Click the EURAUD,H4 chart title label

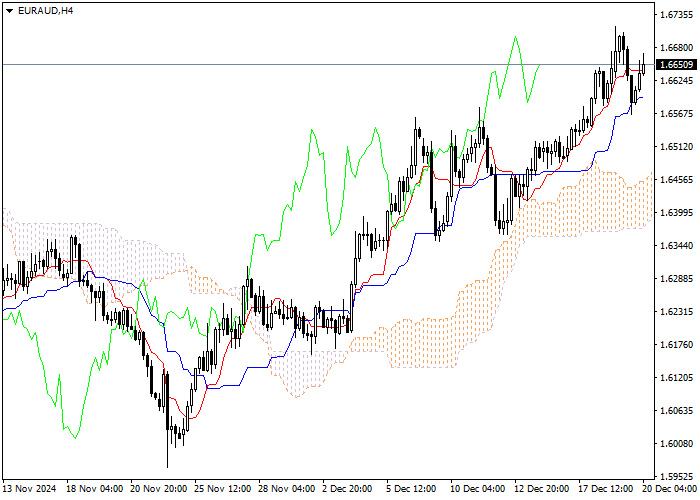pyautogui.click(x=46, y=11)
